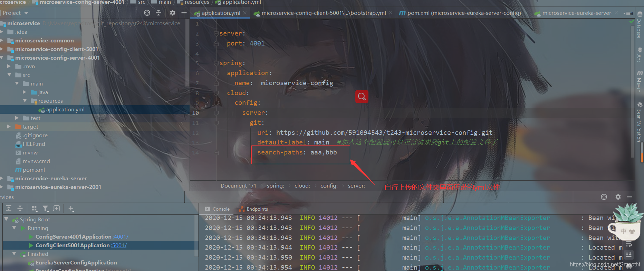Image resolution: width=644 pixels, height=271 pixels.
Task: Click 'server:' breadcrumb in editor footer
Action: (356, 185)
